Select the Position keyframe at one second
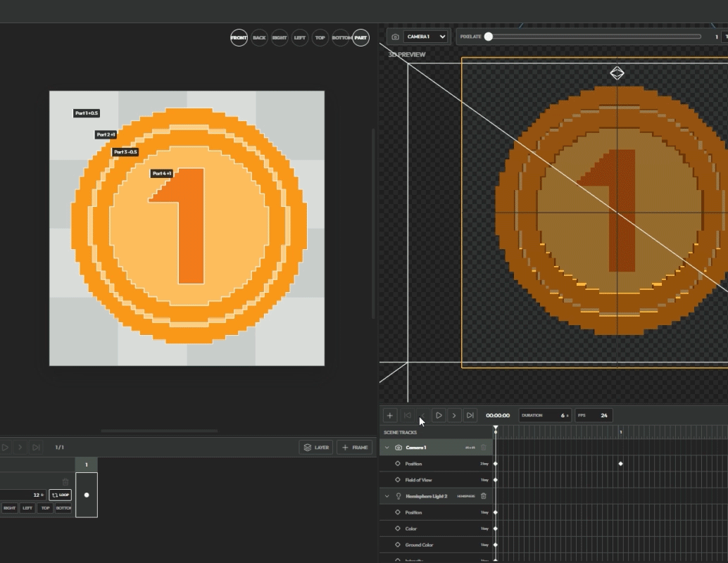The height and width of the screenshot is (563, 728). click(621, 464)
